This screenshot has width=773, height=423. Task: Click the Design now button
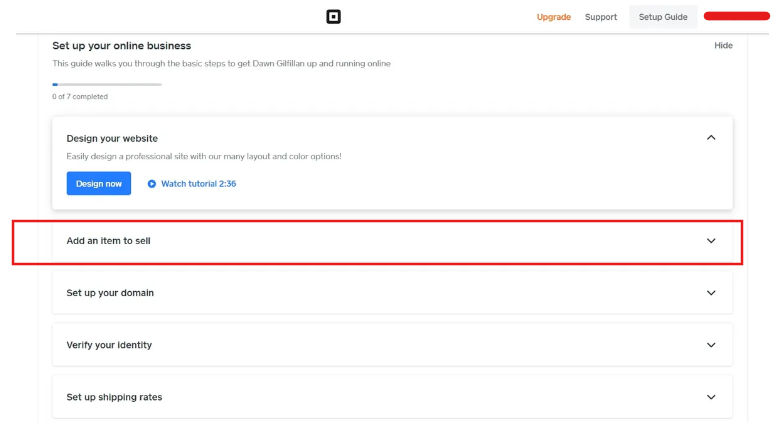99,183
